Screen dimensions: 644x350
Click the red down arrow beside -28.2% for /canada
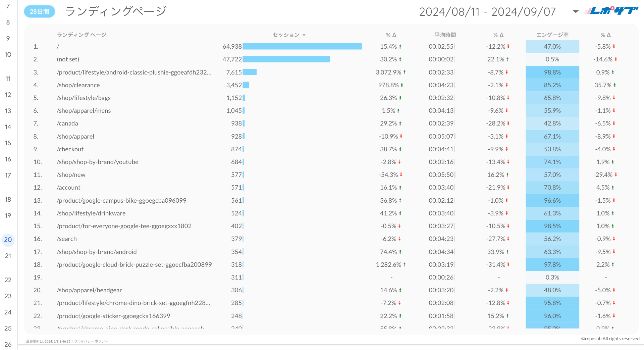(x=508, y=123)
